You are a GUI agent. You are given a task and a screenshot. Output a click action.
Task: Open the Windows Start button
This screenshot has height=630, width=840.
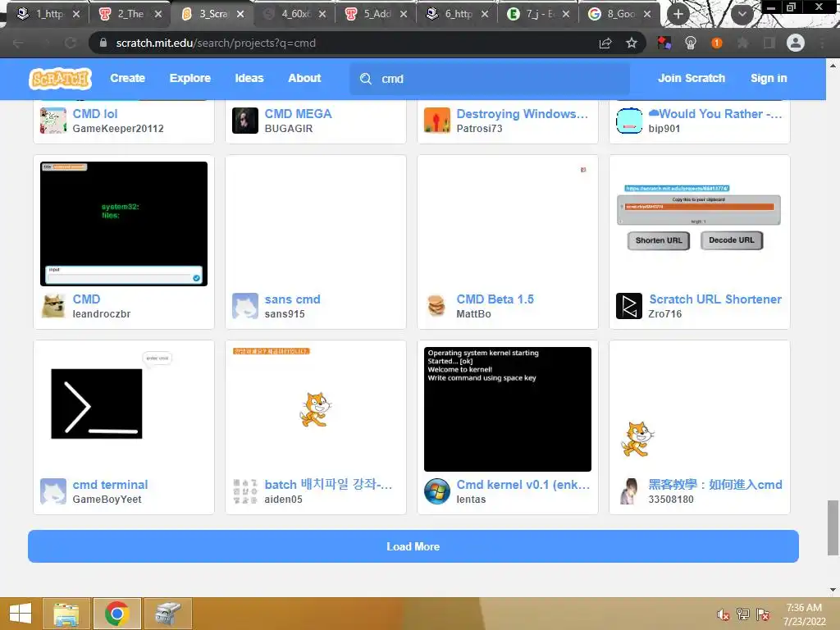coord(21,614)
